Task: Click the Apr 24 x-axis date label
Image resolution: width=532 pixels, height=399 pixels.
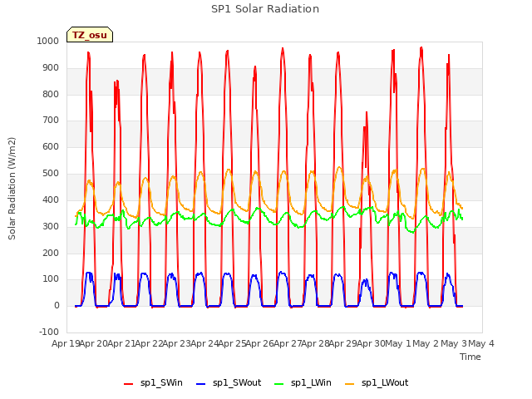Action: tap(204, 343)
